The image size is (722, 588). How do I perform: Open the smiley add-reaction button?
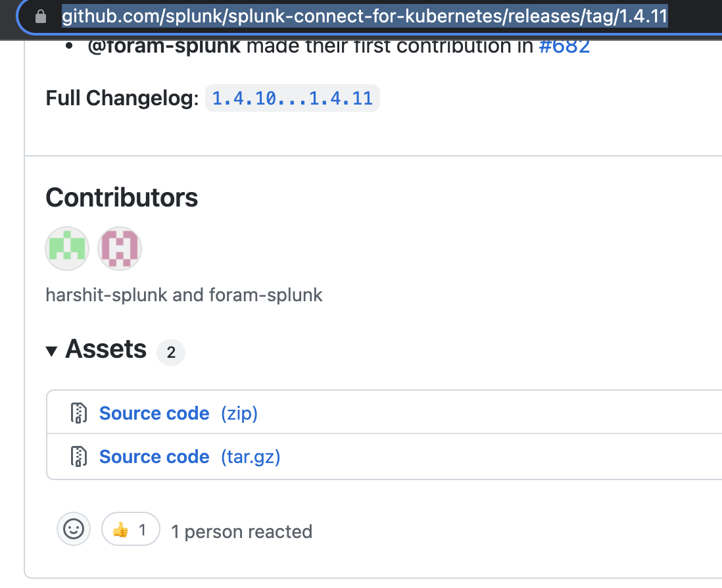74,529
